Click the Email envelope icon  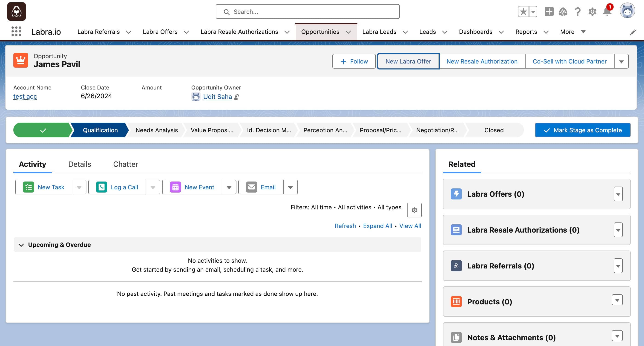[251, 187]
